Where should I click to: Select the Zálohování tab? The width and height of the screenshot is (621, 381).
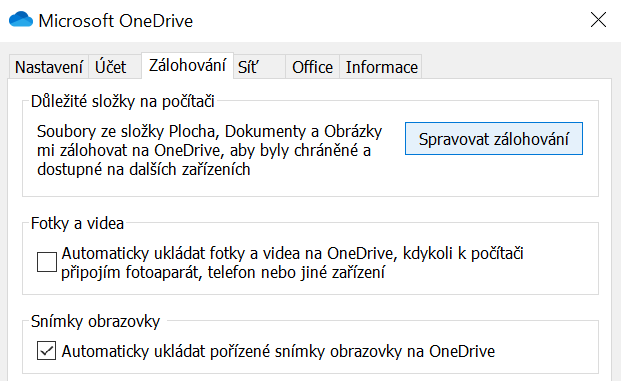coord(187,65)
